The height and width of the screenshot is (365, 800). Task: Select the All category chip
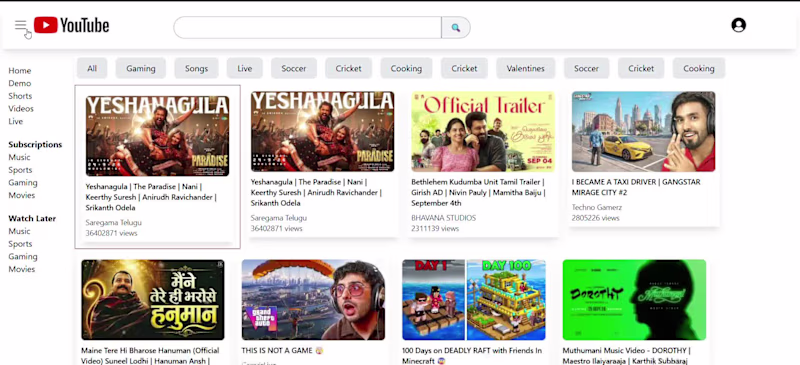click(92, 68)
